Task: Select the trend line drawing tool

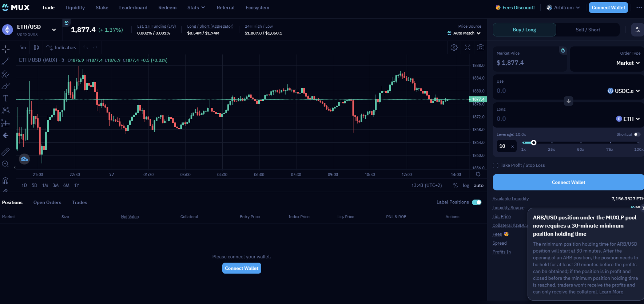Action: pos(6,61)
